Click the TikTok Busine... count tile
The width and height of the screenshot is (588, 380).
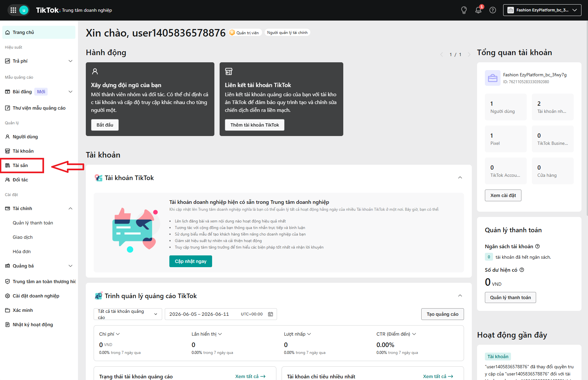tap(553, 139)
